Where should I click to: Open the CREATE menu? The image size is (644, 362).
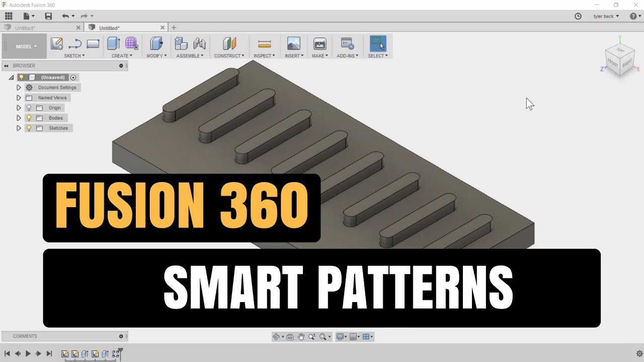pyautogui.click(x=122, y=56)
